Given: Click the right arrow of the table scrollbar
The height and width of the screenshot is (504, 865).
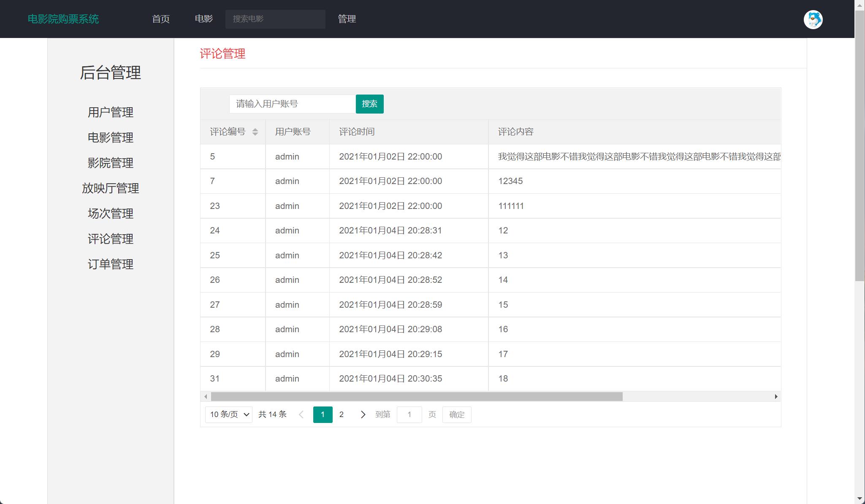Looking at the screenshot, I should (x=776, y=396).
